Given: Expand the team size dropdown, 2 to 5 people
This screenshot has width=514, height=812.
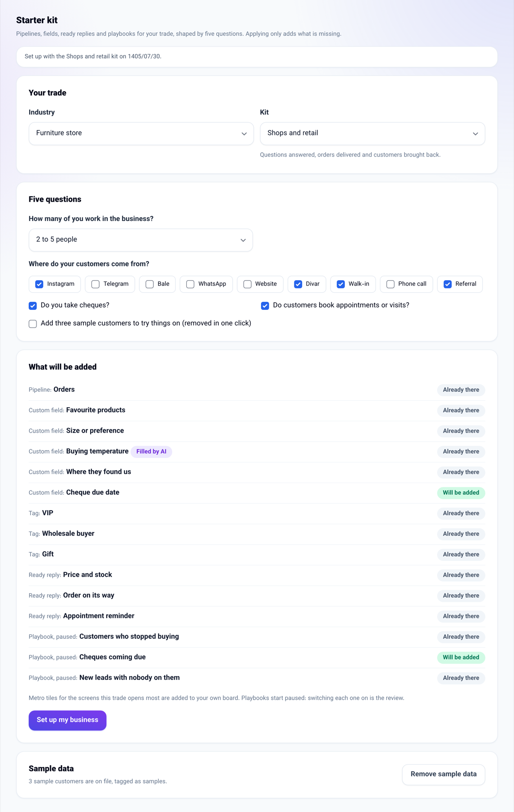Looking at the screenshot, I should 141,240.
